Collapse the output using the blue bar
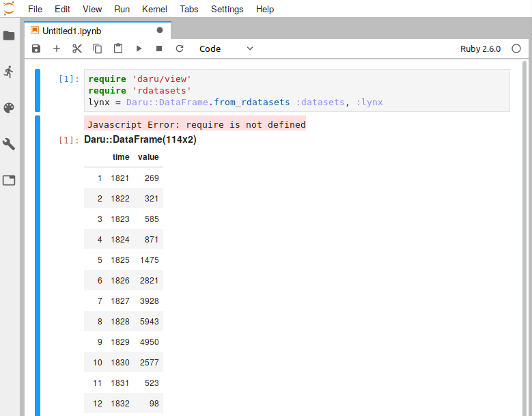 pyautogui.click(x=38, y=265)
